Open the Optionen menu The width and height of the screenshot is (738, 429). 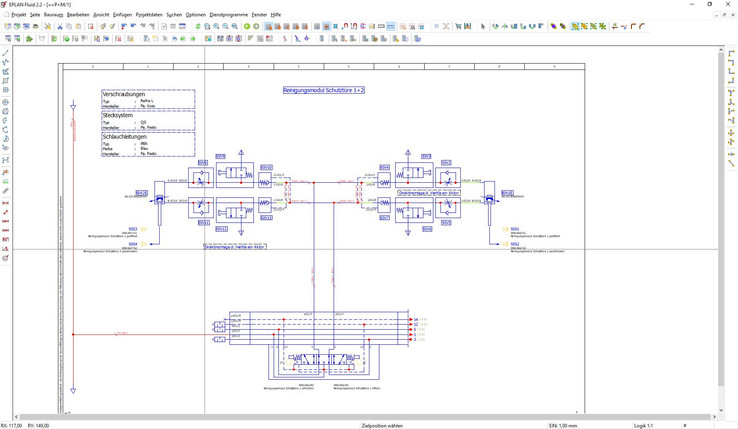pos(196,15)
